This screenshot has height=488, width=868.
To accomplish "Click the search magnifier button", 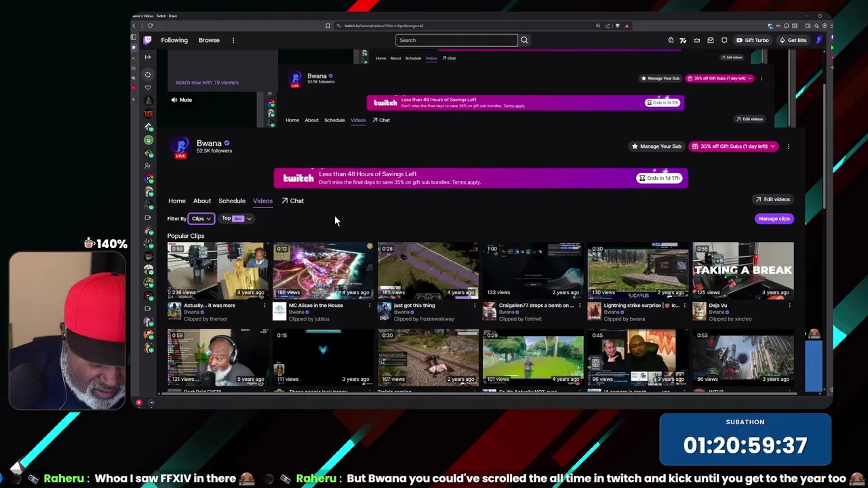I will click(x=524, y=40).
